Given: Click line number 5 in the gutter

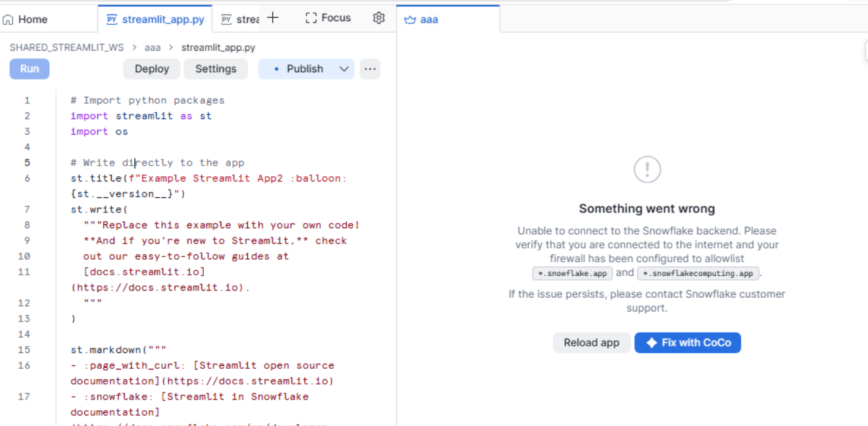Looking at the screenshot, I should click(x=27, y=163).
